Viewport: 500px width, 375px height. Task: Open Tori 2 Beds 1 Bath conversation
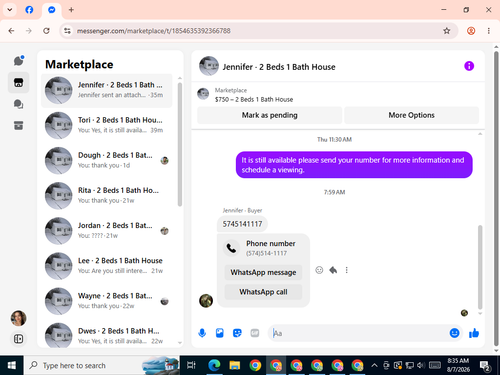pyautogui.click(x=107, y=125)
